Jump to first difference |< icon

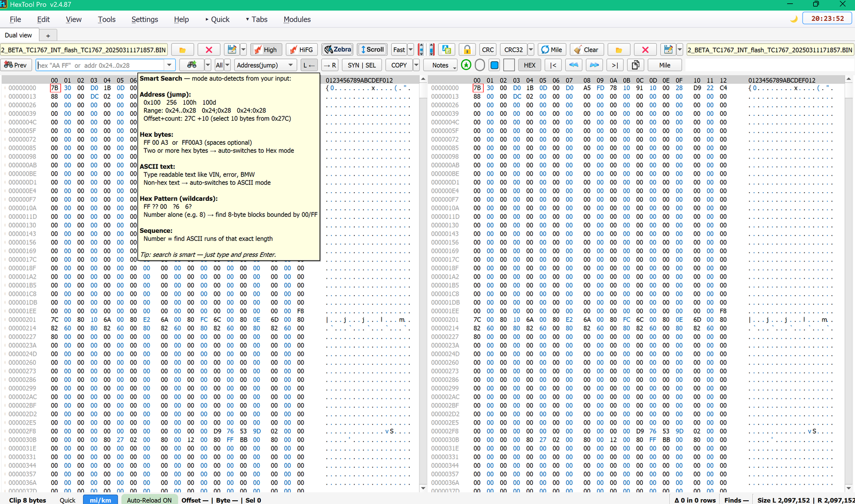click(x=554, y=65)
